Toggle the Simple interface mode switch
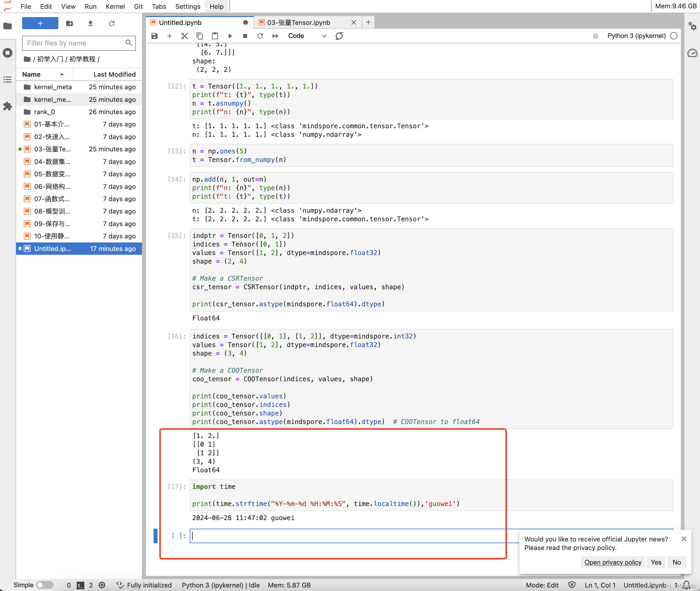This screenshot has width=700, height=591. pos(45,585)
